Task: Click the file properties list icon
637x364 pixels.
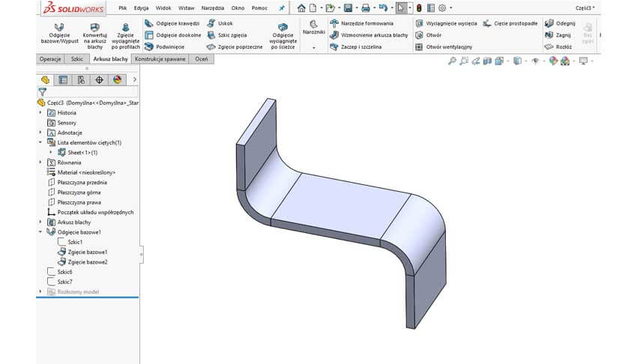Action: pos(431,8)
